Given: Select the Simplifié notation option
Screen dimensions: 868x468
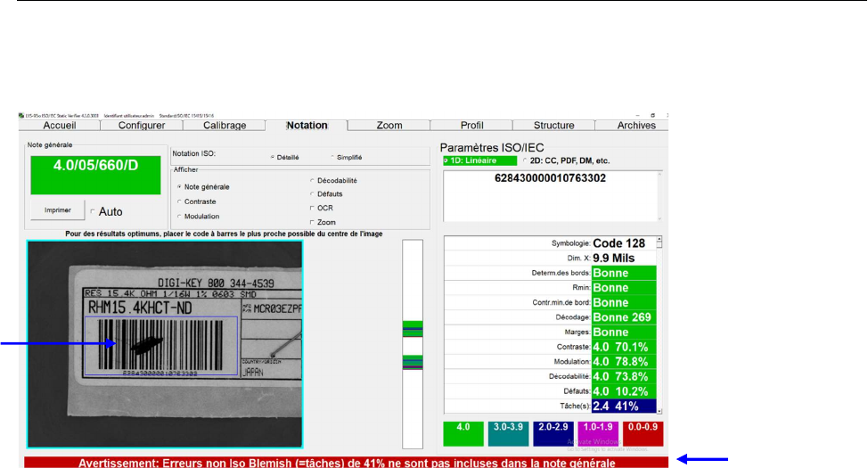Looking at the screenshot, I should (332, 157).
